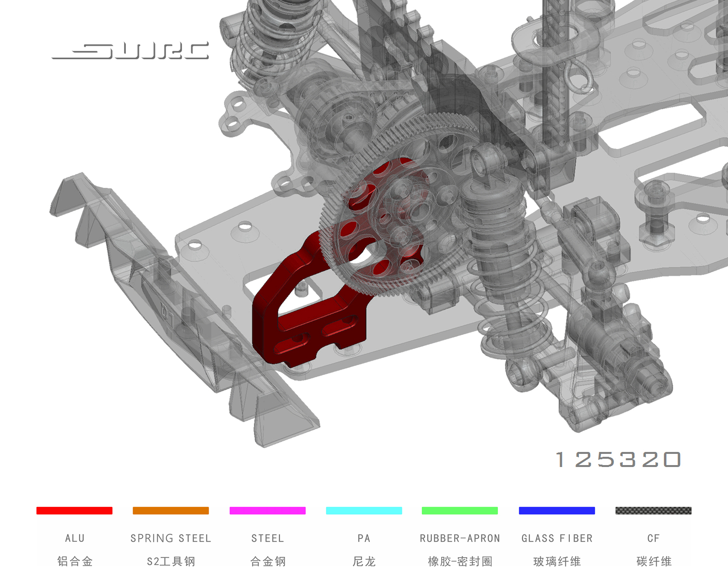The height and width of the screenshot is (584, 728).
Task: Select the "合金钢" text
Action: coord(268,562)
